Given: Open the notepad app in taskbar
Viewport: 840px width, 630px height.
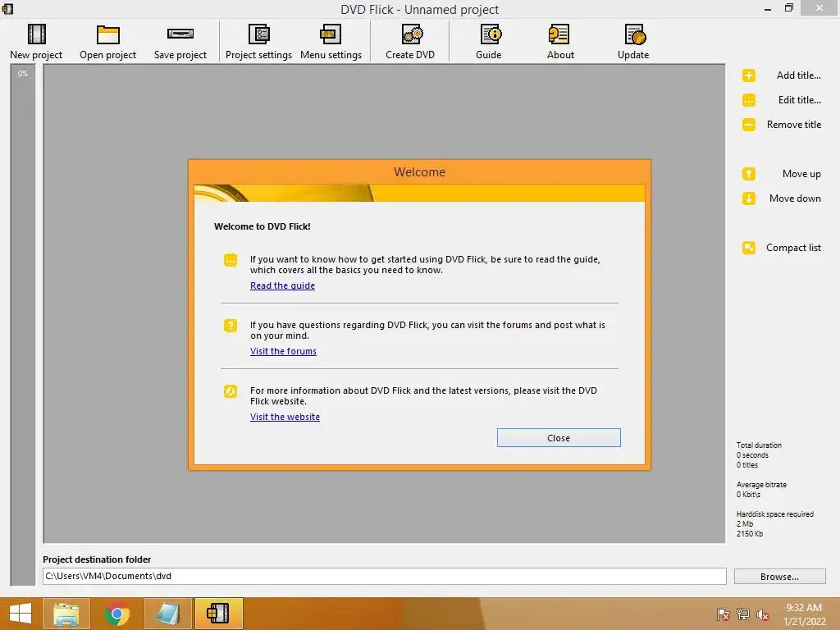Looking at the screenshot, I should 168,614.
